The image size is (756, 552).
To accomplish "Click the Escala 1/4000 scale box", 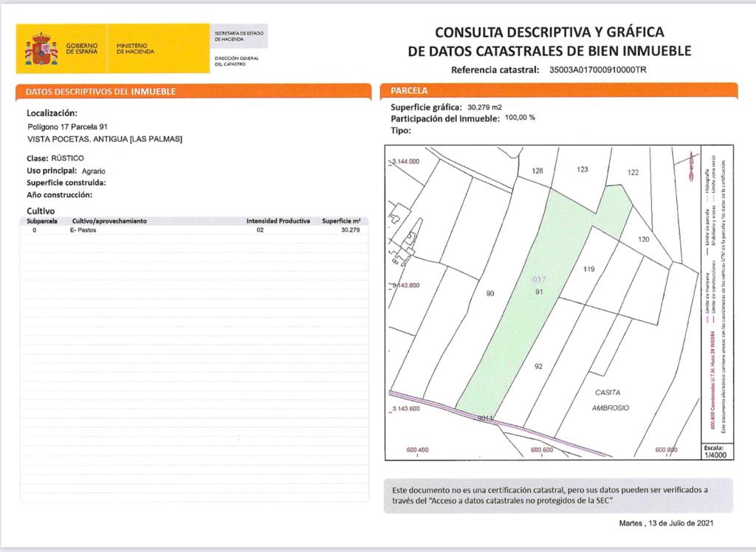I will click(715, 451).
